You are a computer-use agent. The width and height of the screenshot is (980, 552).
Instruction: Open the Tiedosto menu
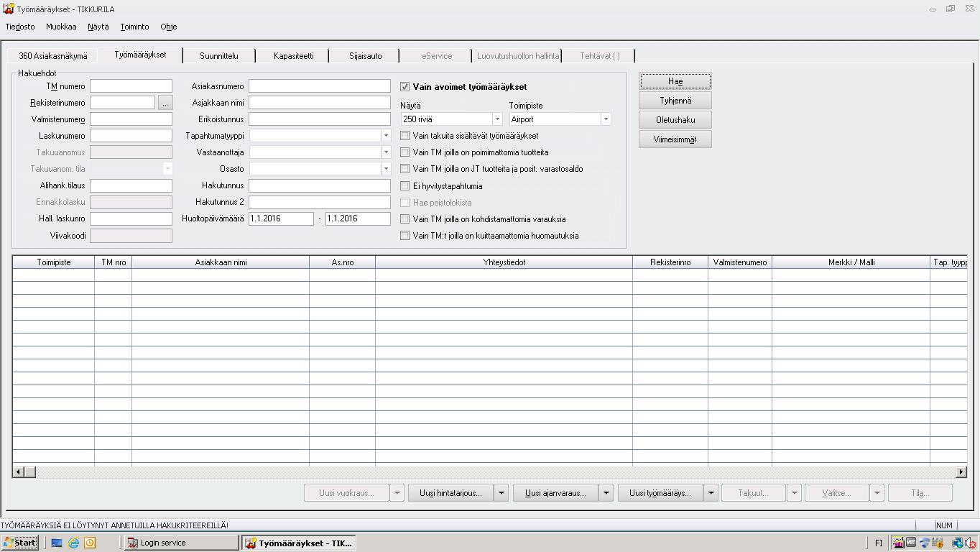point(20,27)
